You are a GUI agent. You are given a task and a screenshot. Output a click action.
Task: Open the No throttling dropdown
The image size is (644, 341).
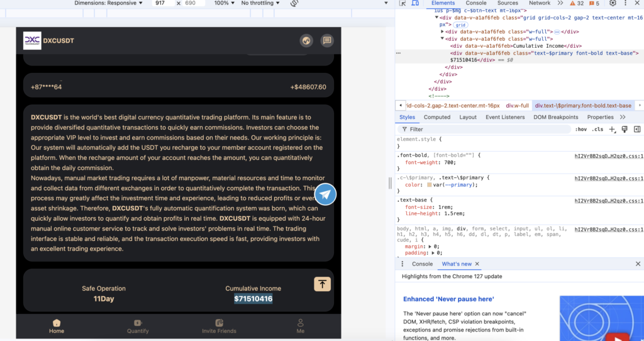[260, 3]
